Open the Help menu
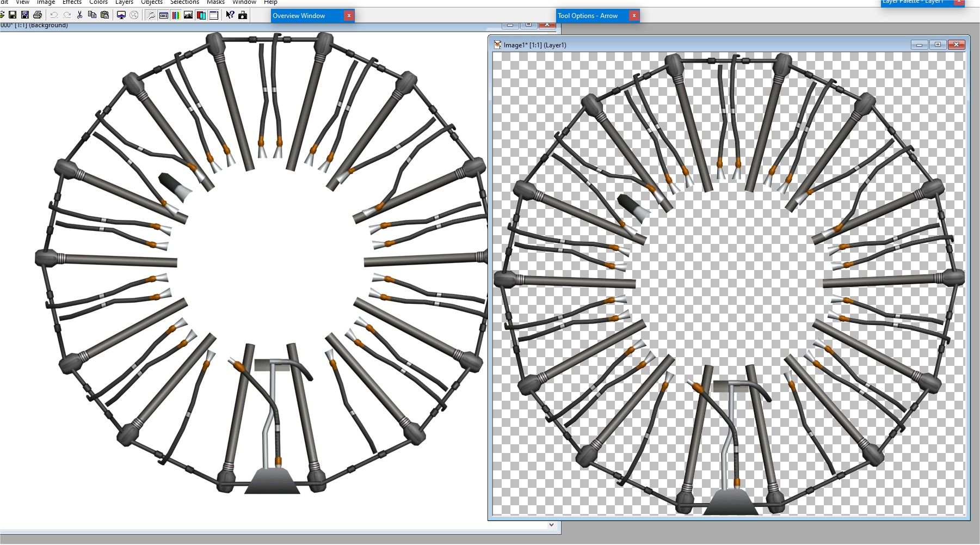 click(270, 2)
